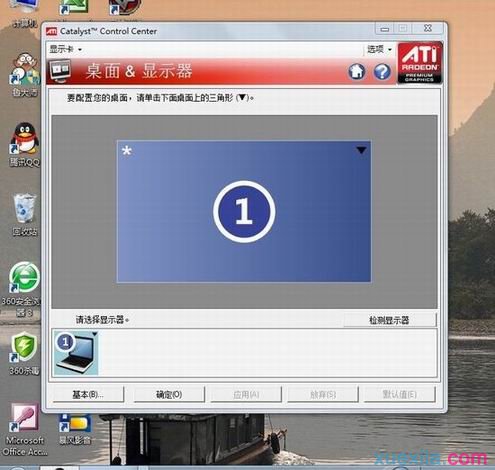495x470 pixels.
Task: Open the 鲁大师 desktop shortcut
Action: click(25, 75)
